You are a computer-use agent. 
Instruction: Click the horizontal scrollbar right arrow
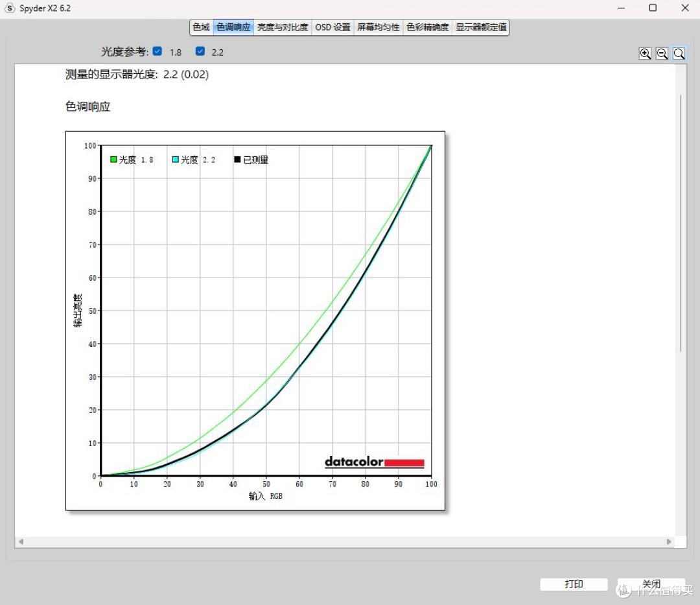pyautogui.click(x=669, y=541)
